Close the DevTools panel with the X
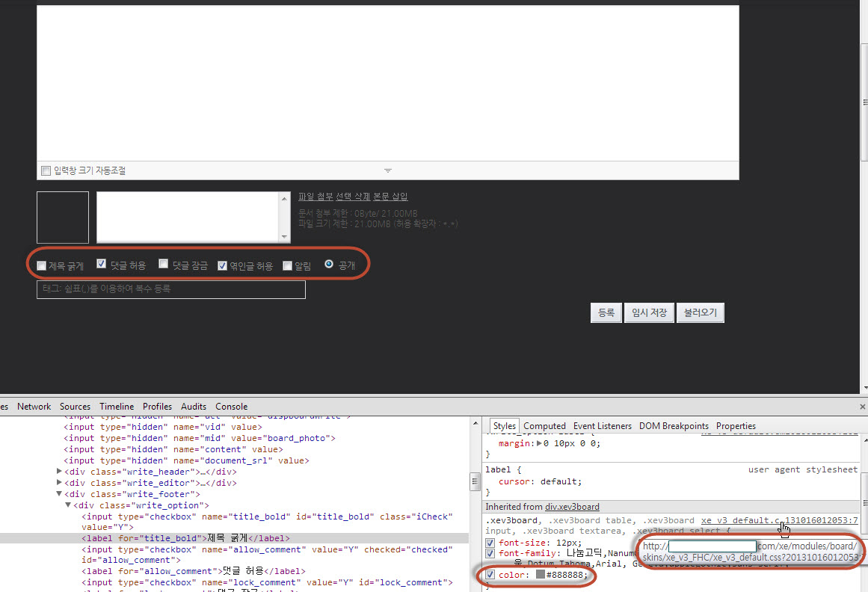Image resolution: width=868 pixels, height=592 pixels. pos(861,407)
